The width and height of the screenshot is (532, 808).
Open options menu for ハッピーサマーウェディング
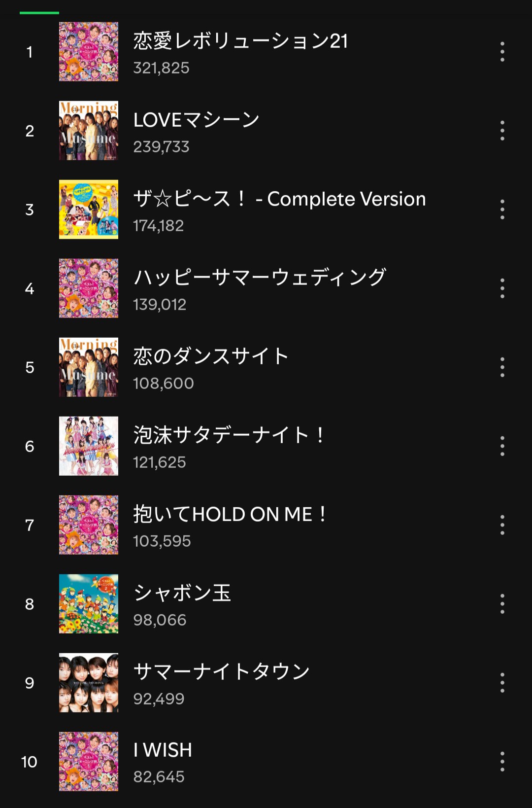pyautogui.click(x=502, y=288)
